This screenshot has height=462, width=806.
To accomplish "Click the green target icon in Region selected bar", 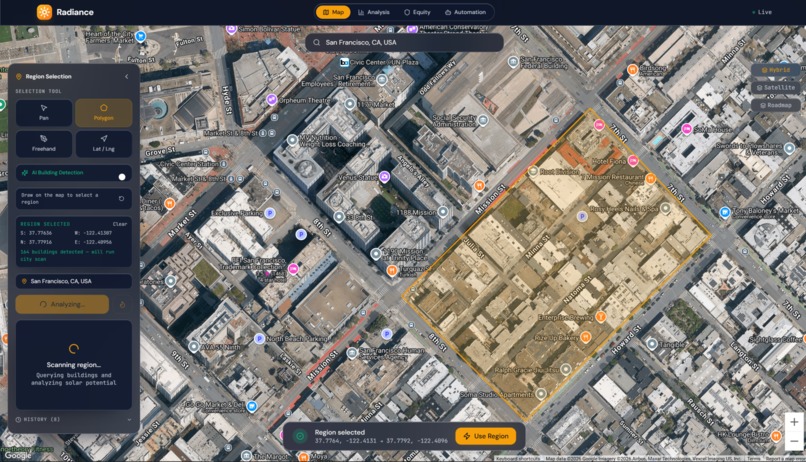I will click(300, 436).
